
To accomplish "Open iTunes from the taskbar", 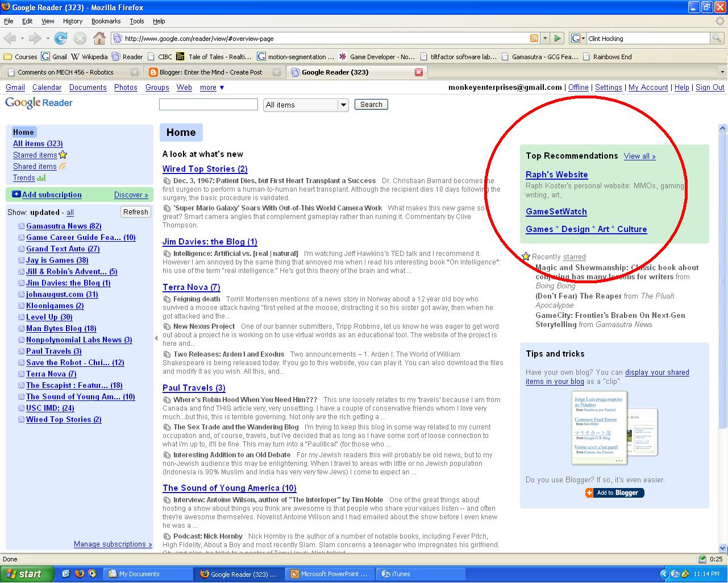I will click(x=421, y=574).
